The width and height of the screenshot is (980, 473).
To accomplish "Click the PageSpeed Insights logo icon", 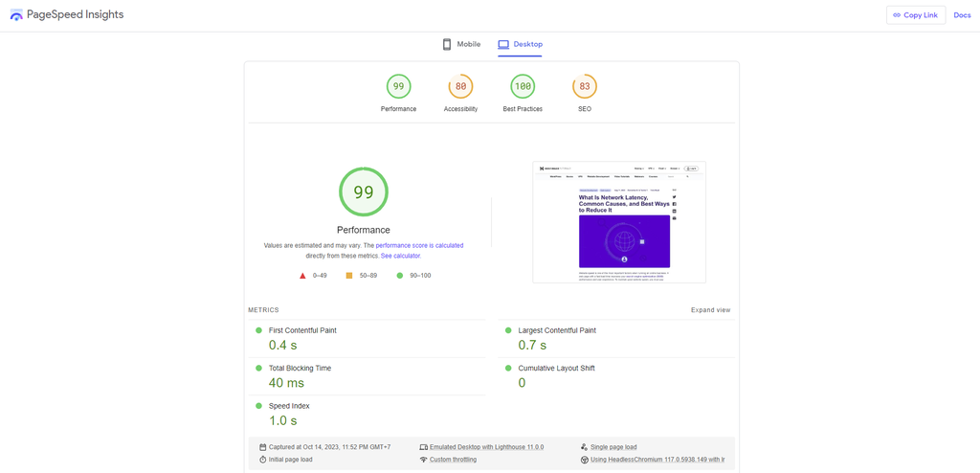I will tap(16, 15).
